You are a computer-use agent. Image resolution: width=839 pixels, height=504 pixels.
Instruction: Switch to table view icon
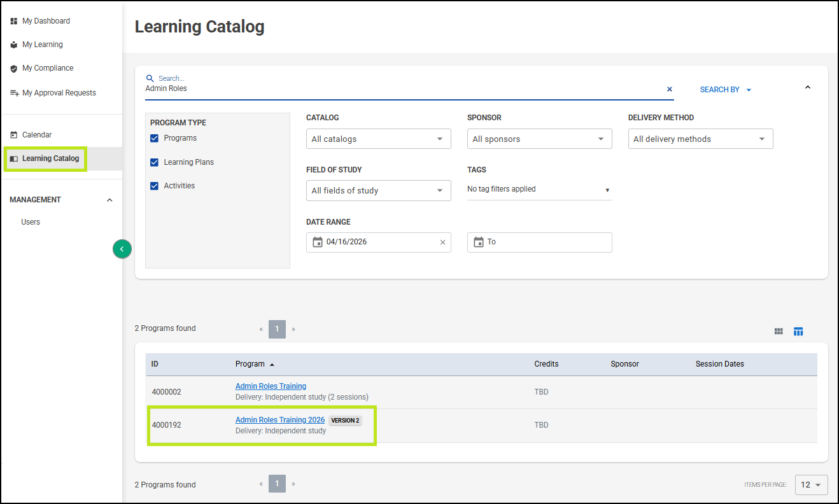(798, 332)
